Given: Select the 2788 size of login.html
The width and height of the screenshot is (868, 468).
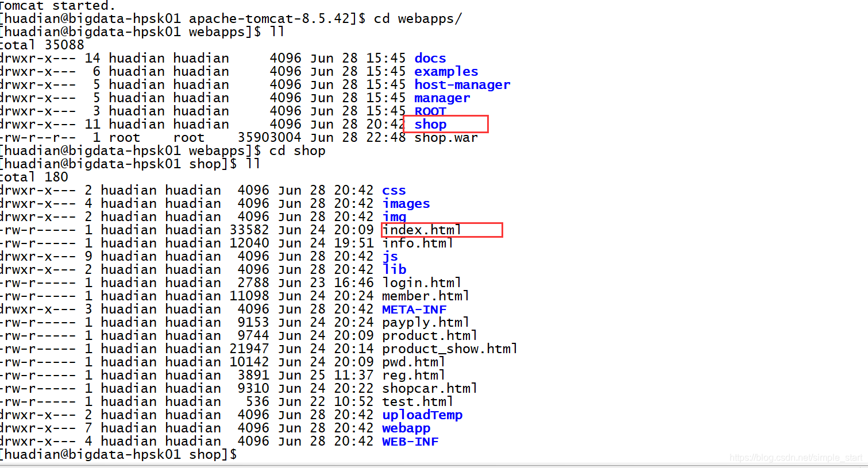Looking at the screenshot, I should [253, 283].
